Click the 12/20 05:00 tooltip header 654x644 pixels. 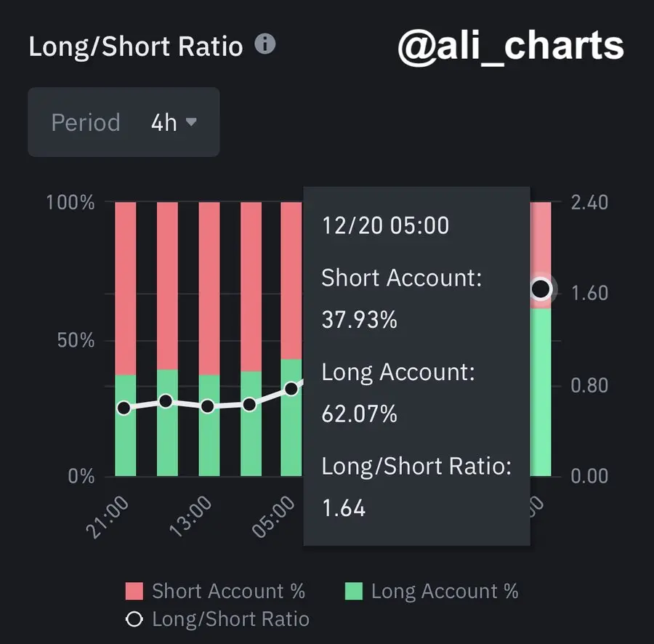(x=385, y=225)
